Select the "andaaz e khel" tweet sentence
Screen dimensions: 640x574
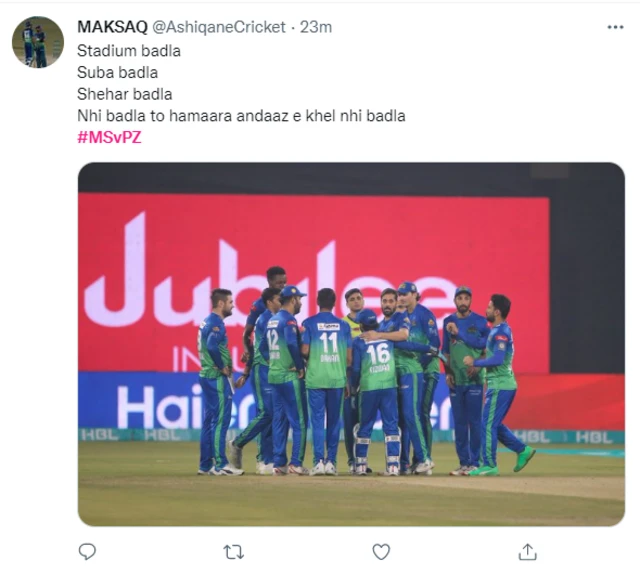pyautogui.click(x=241, y=116)
